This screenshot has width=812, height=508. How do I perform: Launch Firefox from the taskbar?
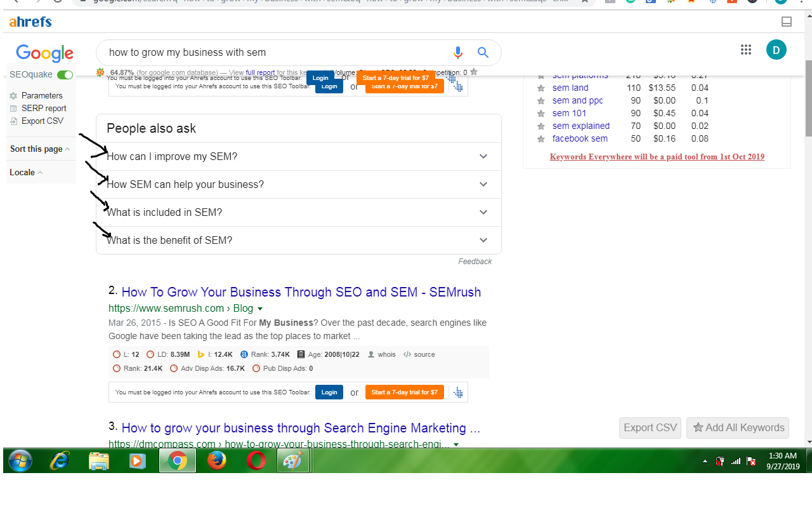pos(217,460)
